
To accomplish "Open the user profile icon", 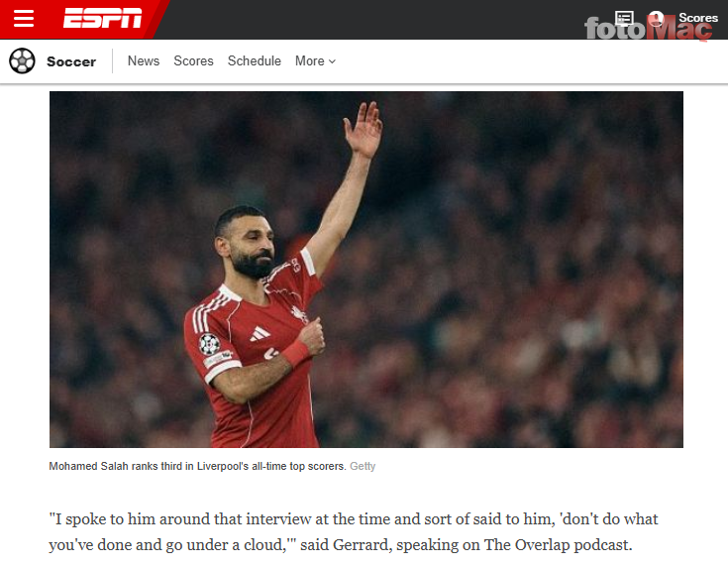I will click(x=656, y=19).
